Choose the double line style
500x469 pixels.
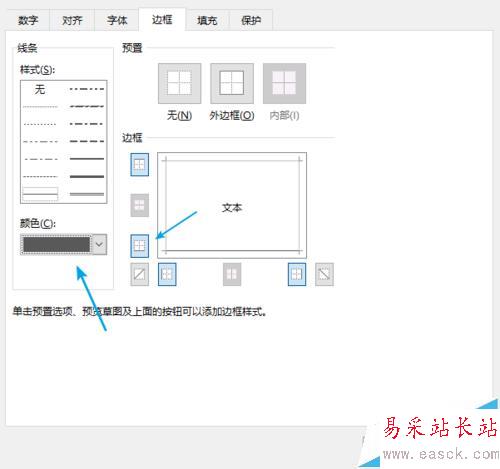coord(87,194)
